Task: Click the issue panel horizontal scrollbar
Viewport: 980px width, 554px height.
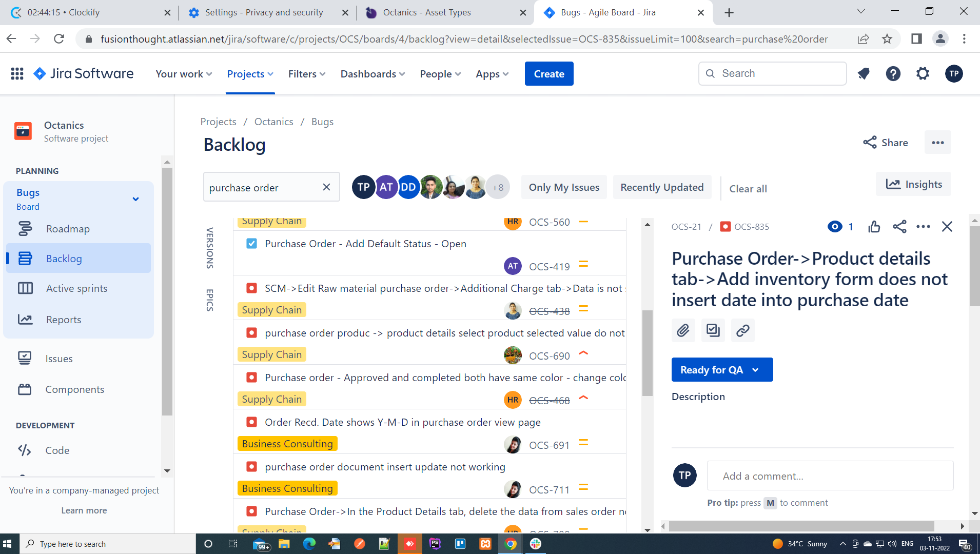Action: (x=800, y=526)
